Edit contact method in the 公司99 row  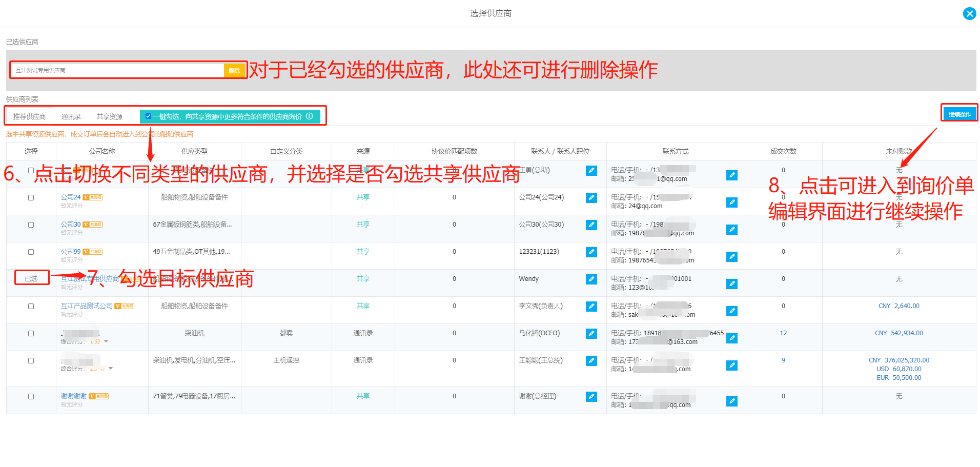(732, 257)
